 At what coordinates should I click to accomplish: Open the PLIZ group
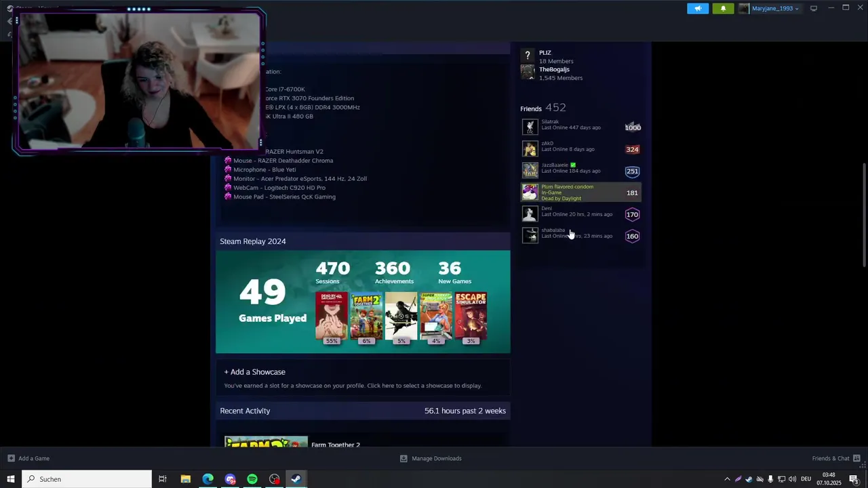click(x=545, y=52)
